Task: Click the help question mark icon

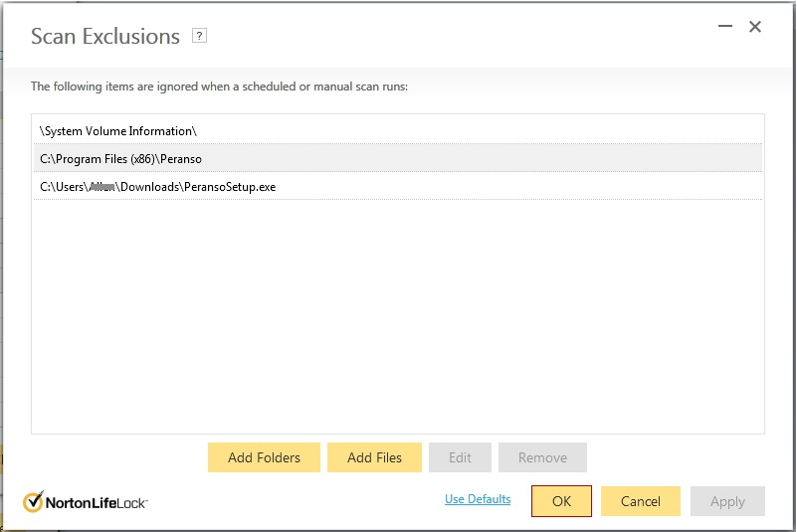Action: (199, 36)
